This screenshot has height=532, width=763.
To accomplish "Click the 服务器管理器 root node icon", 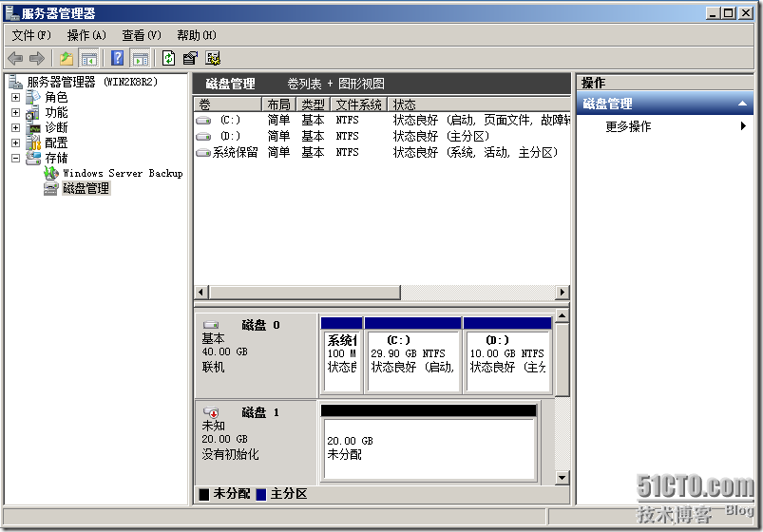I will (x=15, y=82).
